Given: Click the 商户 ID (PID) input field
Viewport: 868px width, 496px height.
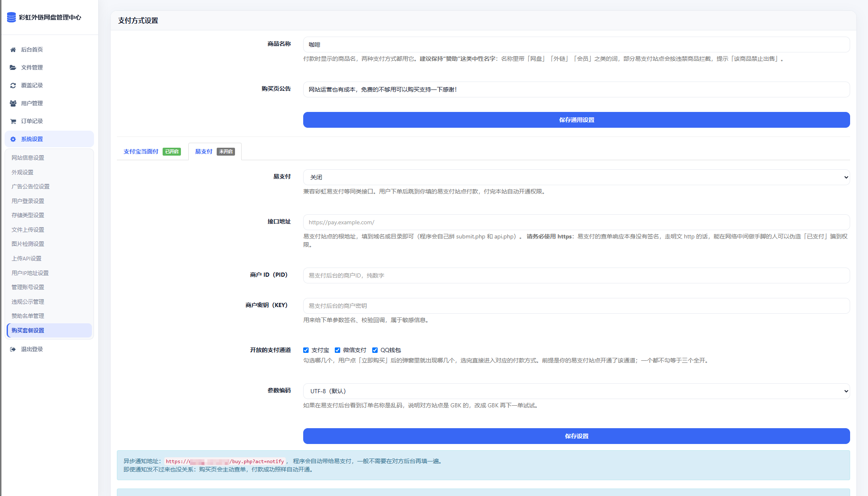Looking at the screenshot, I should tap(576, 275).
